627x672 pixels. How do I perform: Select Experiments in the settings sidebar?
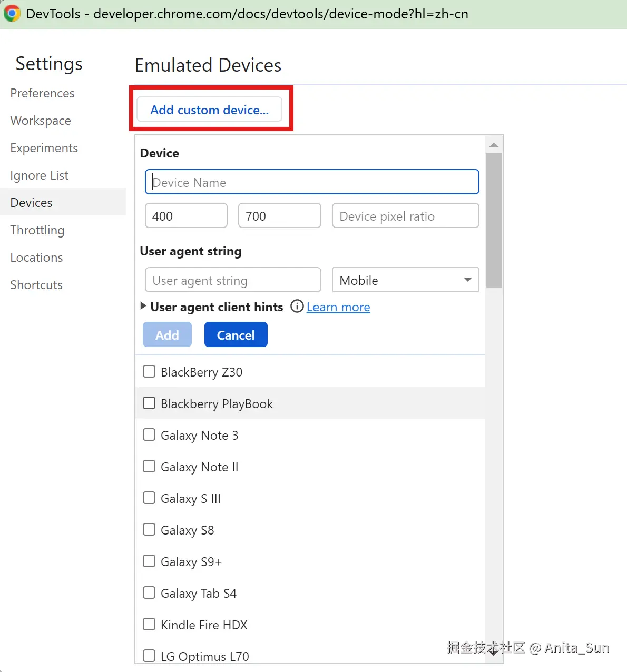44,148
